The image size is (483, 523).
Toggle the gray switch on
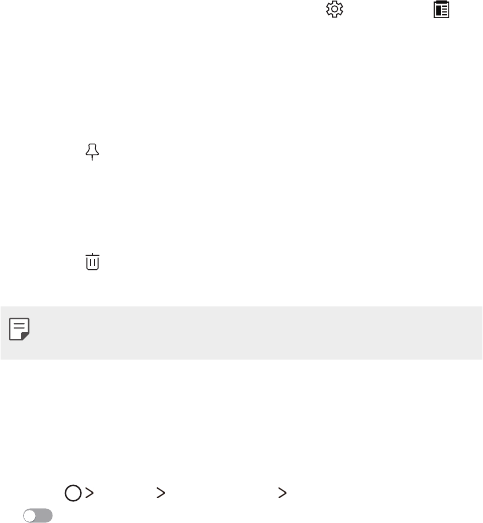(x=38, y=515)
